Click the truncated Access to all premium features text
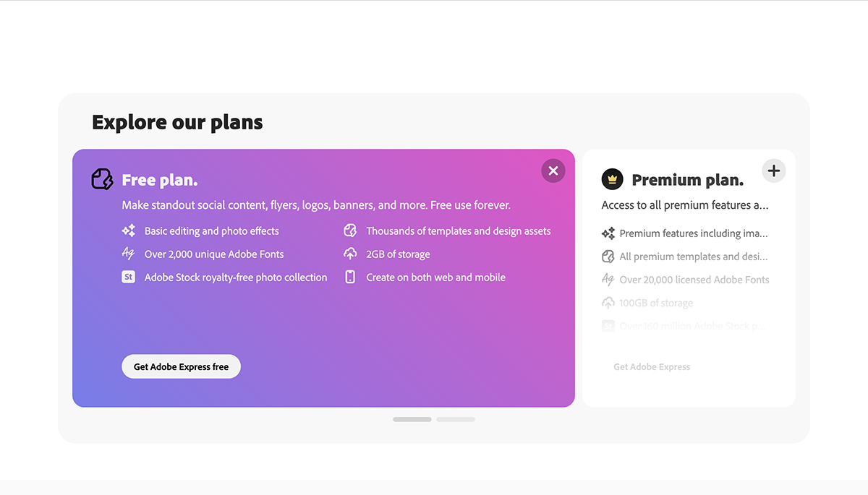This screenshot has height=495, width=868. click(685, 205)
